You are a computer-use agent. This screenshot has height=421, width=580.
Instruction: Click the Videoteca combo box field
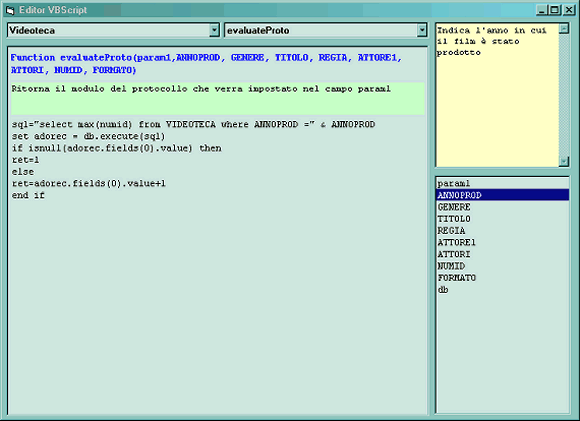click(x=113, y=30)
